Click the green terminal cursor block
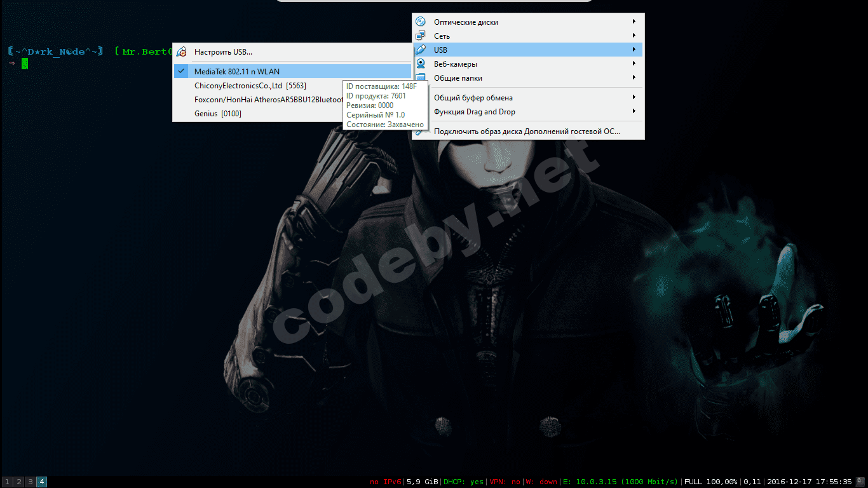868x488 pixels. pyautogui.click(x=24, y=63)
